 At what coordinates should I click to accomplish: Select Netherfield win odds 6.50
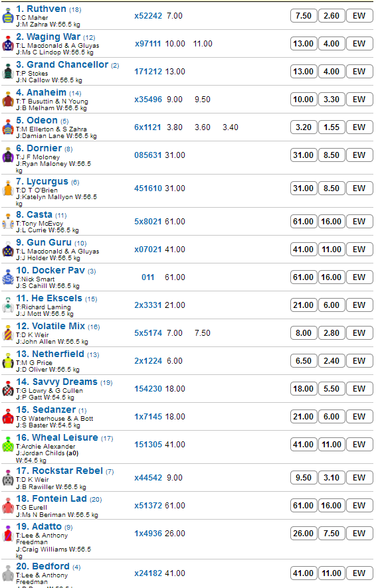coord(304,361)
